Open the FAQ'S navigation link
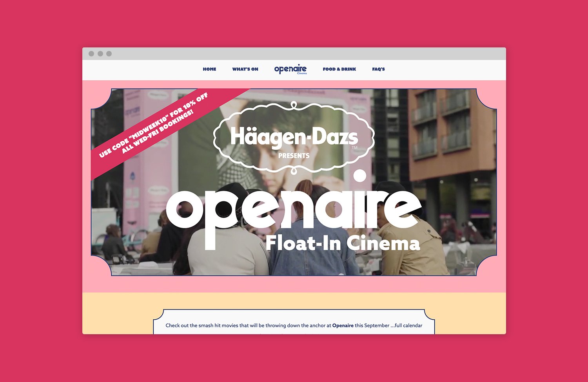The image size is (588, 382). click(378, 69)
